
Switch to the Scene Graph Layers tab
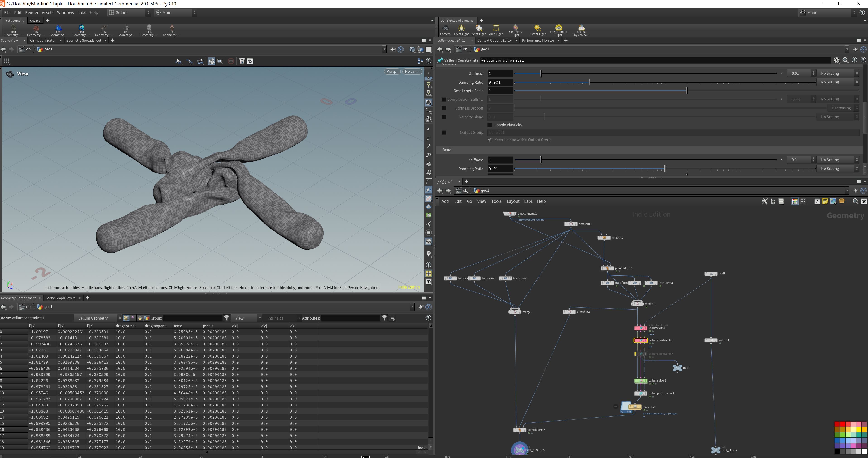point(60,298)
